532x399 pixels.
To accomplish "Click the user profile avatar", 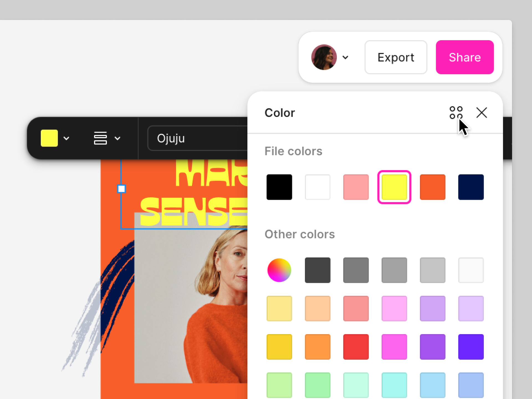I will (324, 57).
